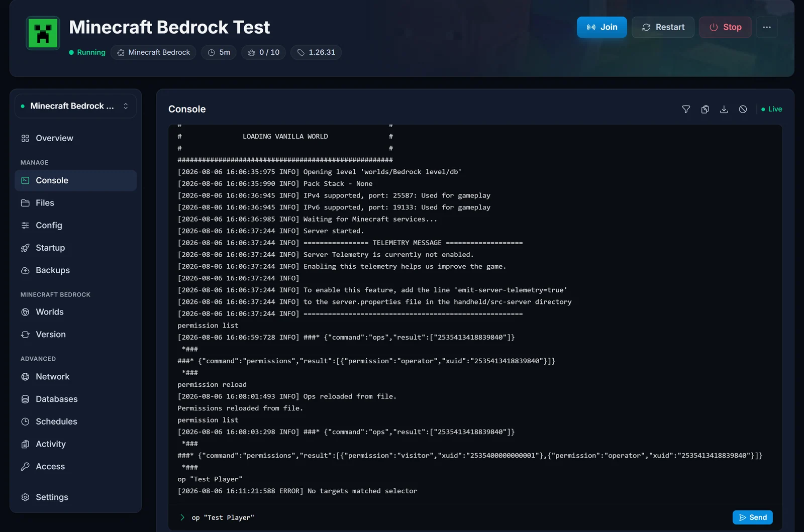This screenshot has height=532, width=804.
Task: Go to Databases
Action: click(75, 399)
